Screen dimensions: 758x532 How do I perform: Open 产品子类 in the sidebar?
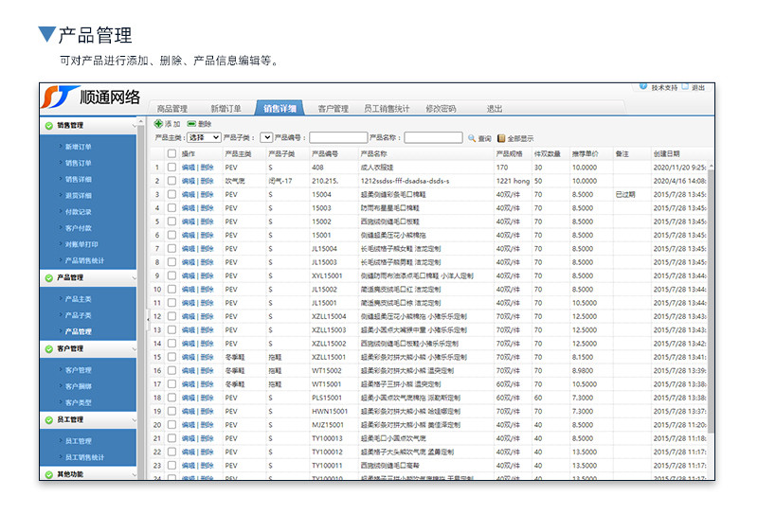(x=79, y=315)
